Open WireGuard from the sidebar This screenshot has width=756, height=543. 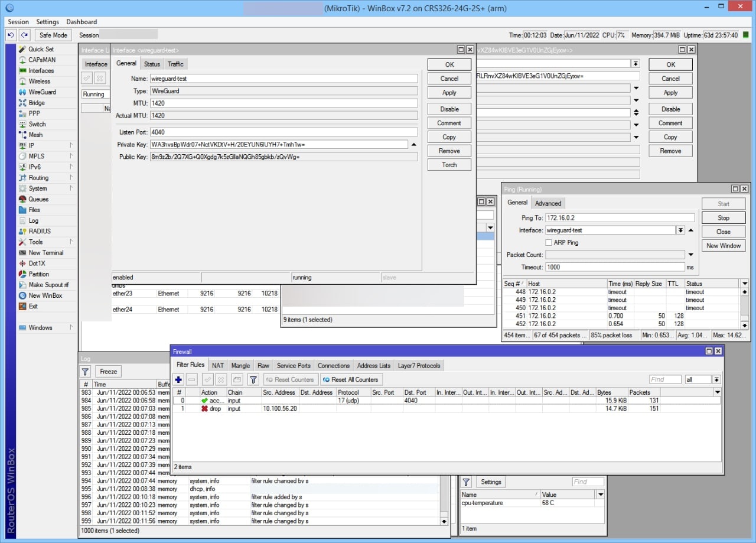[42, 92]
